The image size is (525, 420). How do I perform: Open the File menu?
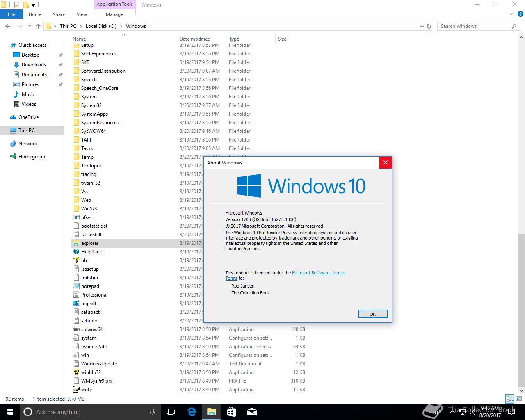[x=11, y=14]
